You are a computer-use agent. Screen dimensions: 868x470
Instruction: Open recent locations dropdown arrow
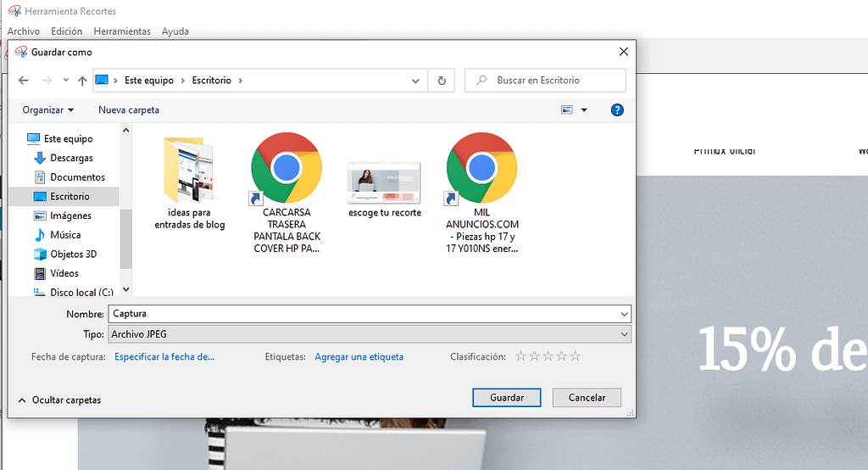coord(66,81)
